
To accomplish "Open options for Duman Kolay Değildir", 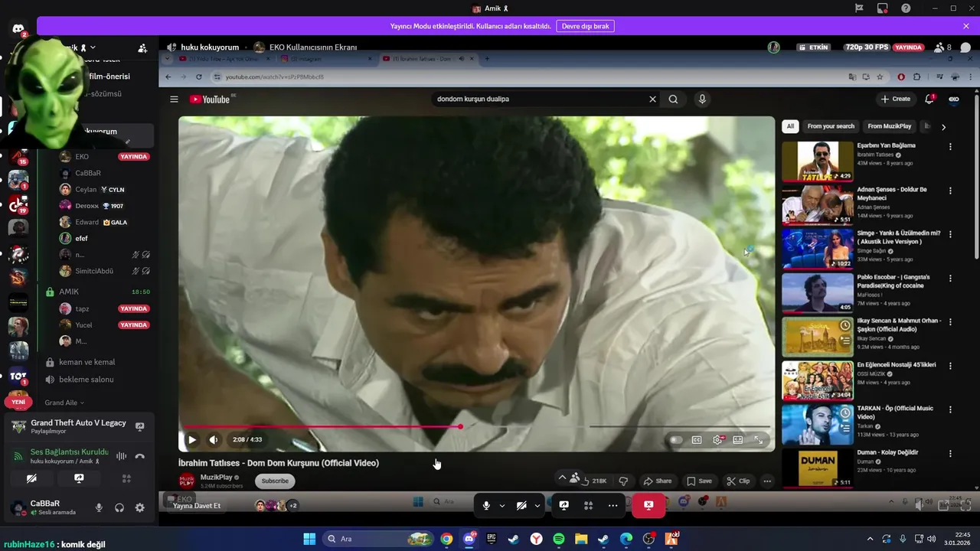I will pos(950,454).
